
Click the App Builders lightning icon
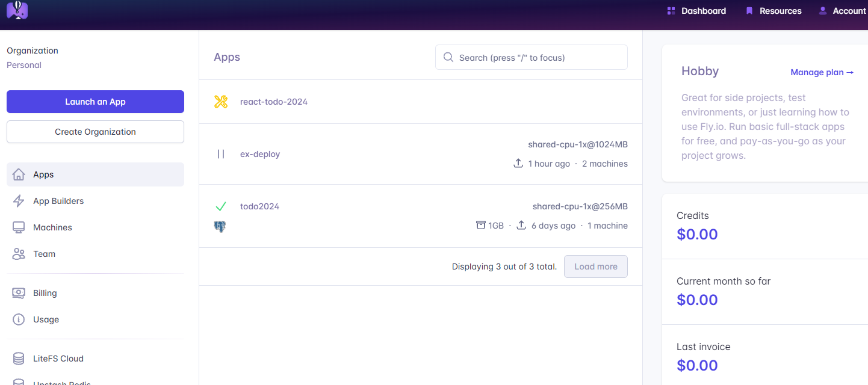pos(19,201)
